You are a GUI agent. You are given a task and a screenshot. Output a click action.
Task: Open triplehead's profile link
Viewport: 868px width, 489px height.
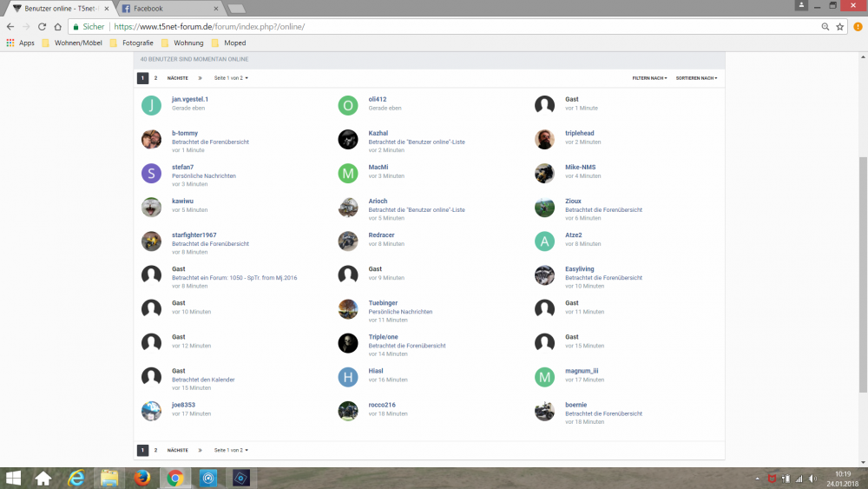(x=580, y=133)
